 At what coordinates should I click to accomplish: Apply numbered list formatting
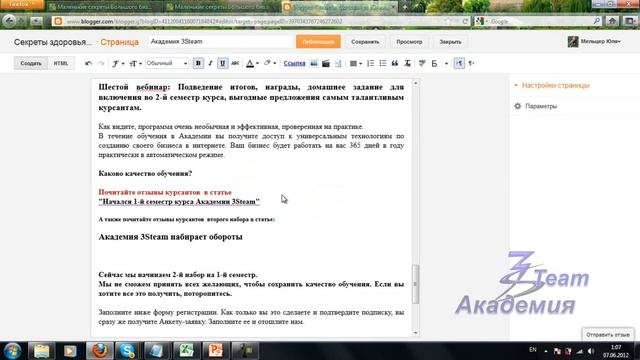[371, 63]
